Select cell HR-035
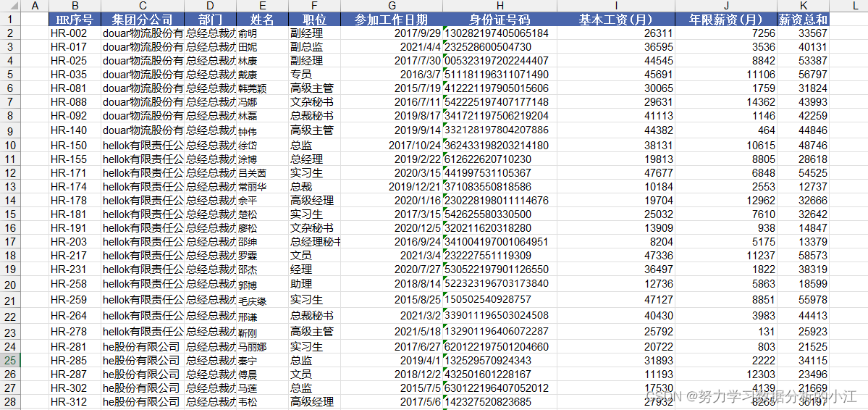Image resolution: width=868 pixels, height=410 pixels. pyautogui.click(x=75, y=74)
